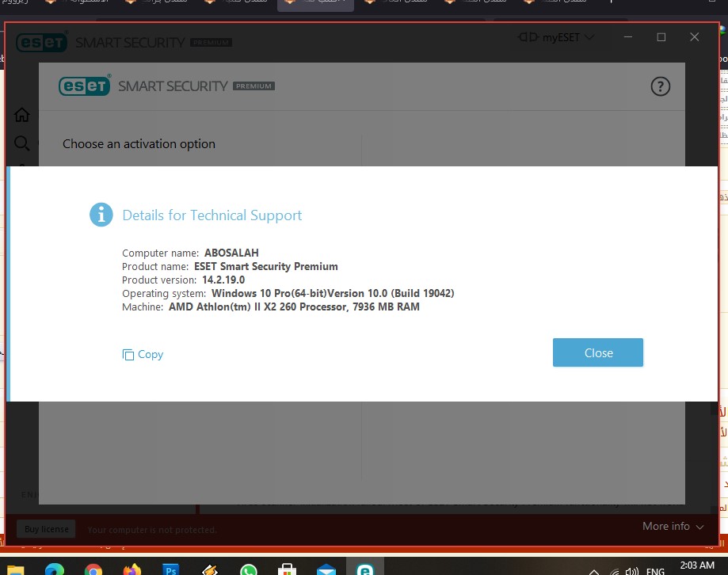This screenshot has height=575, width=728.
Task: Click the Buy license button
Action: [47, 529]
